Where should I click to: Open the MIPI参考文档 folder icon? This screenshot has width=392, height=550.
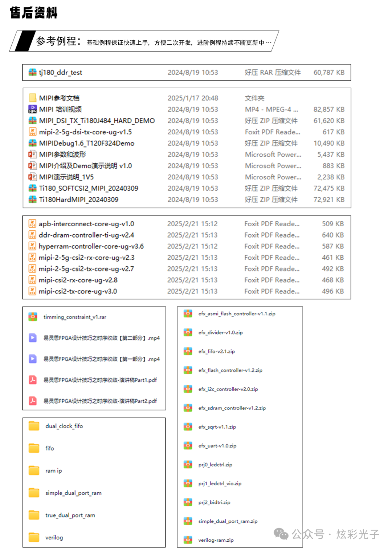(x=32, y=98)
